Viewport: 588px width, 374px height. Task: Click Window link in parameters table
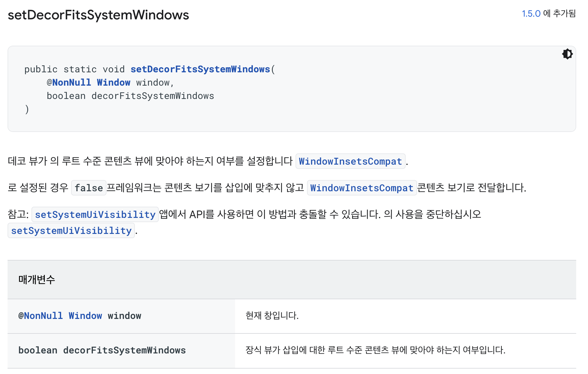[85, 316]
